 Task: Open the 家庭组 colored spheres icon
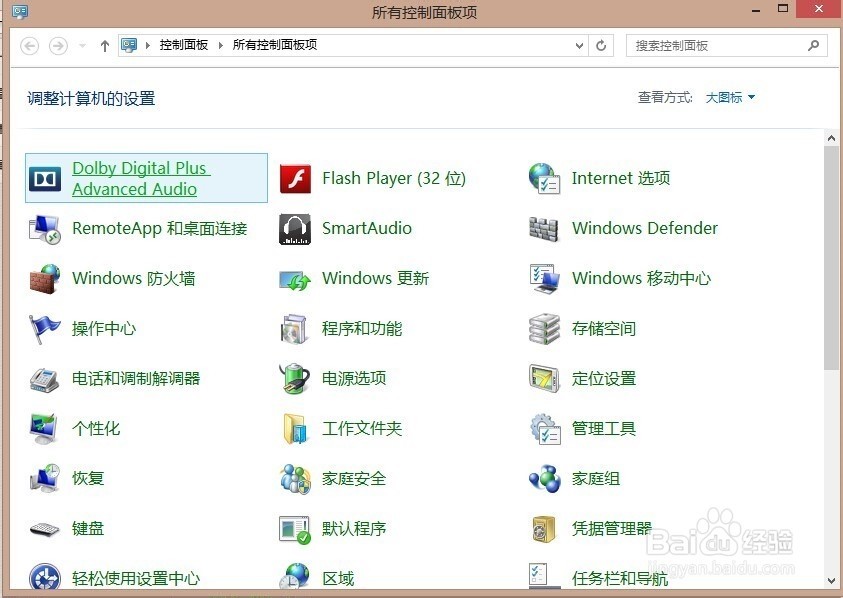tap(545, 478)
